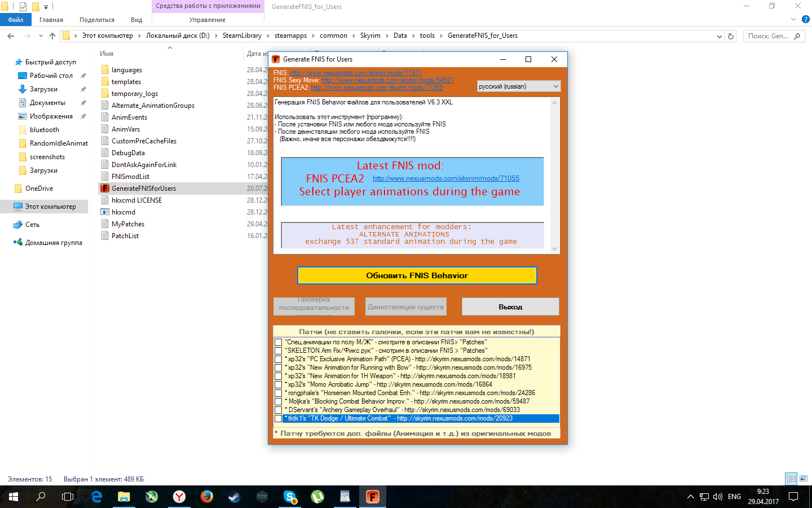Select the AnimEvents file

[x=129, y=117]
